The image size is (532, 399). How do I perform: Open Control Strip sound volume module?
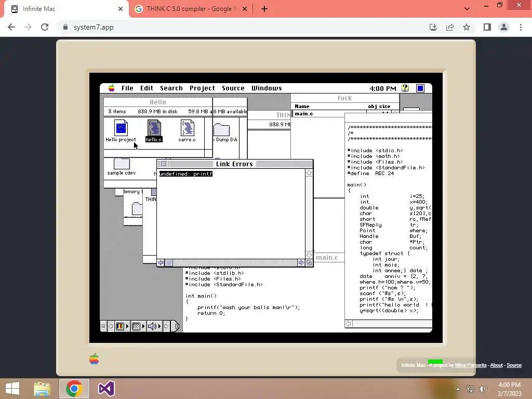[x=154, y=326]
